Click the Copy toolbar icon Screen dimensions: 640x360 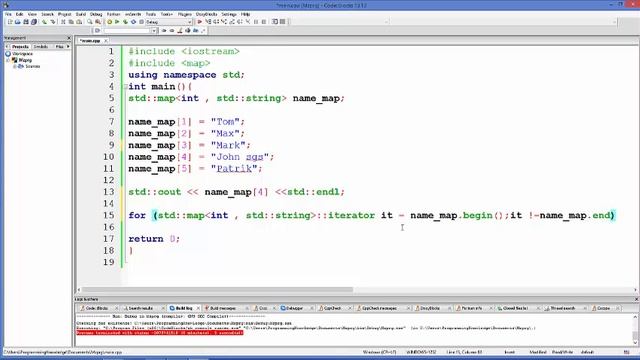[71, 22]
